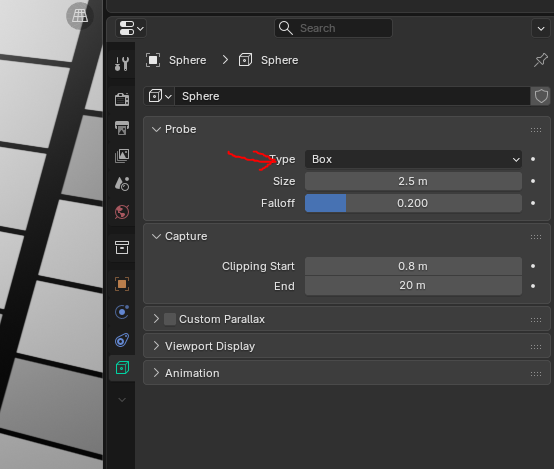Screen dimensions: 554x469
Task: Click the breadcrumb arrow between Sphere entries
Action: coord(225,60)
